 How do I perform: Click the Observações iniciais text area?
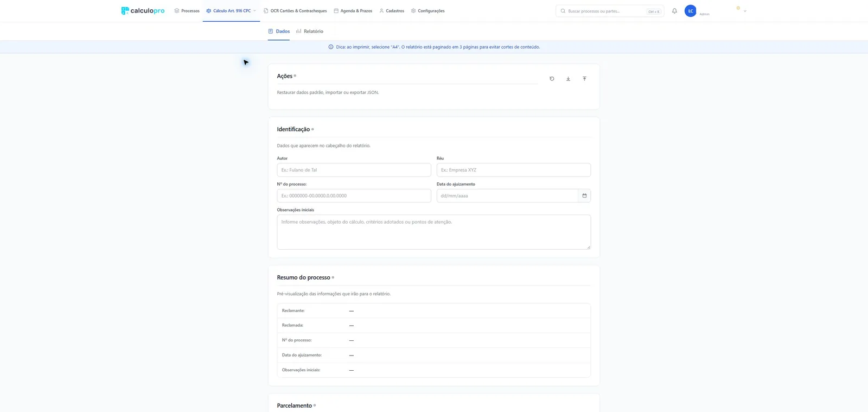tap(434, 232)
